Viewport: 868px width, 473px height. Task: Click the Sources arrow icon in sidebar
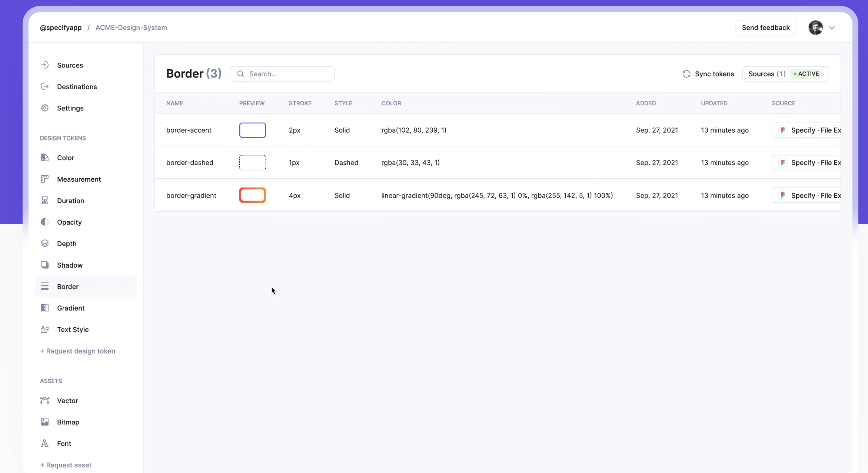coord(44,65)
